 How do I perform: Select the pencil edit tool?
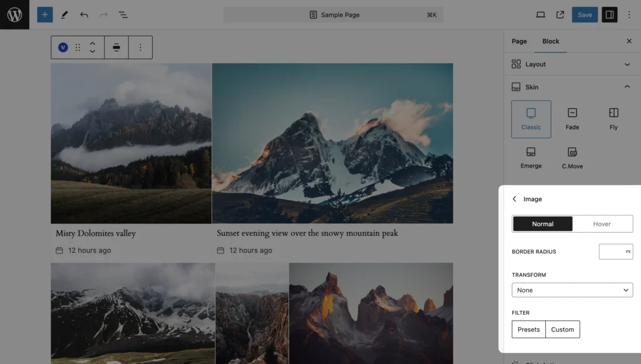64,14
